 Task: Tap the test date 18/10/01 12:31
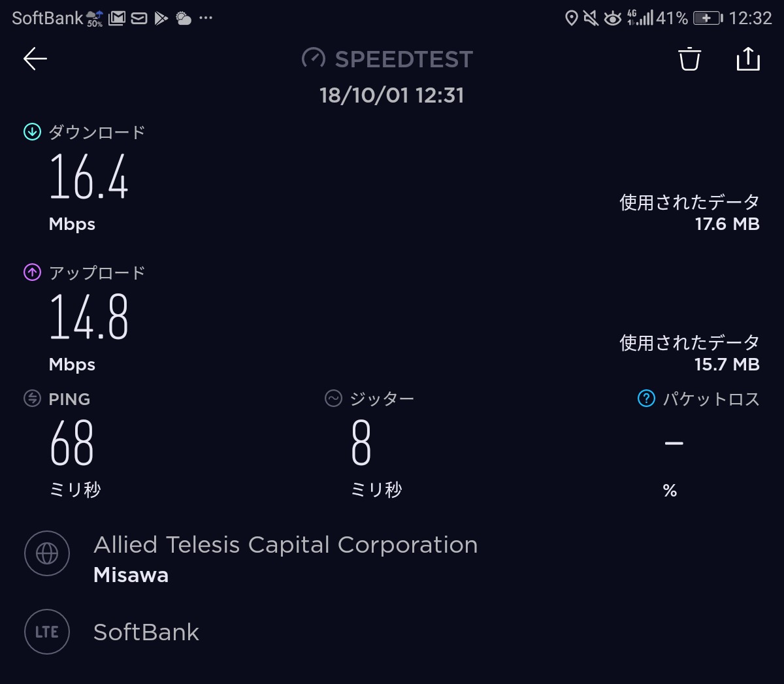(391, 95)
